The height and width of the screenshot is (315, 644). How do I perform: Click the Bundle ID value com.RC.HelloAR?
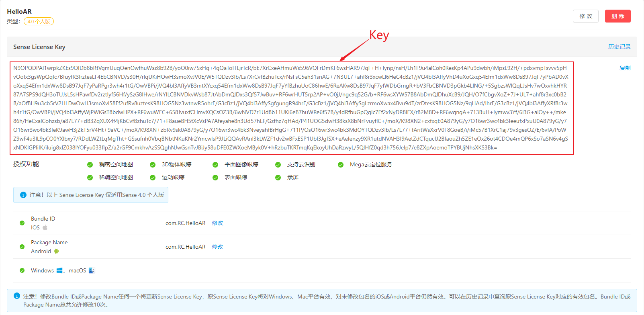click(186, 223)
